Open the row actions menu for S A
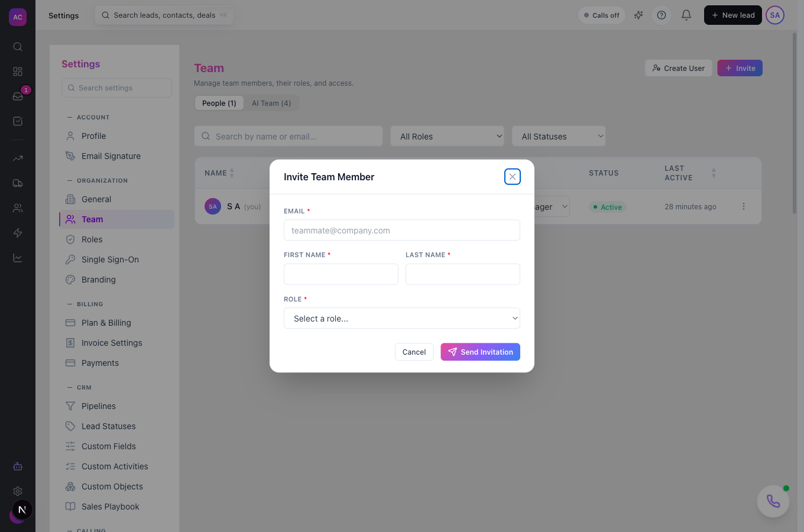Screen dimensions: 804x532 pos(744,206)
